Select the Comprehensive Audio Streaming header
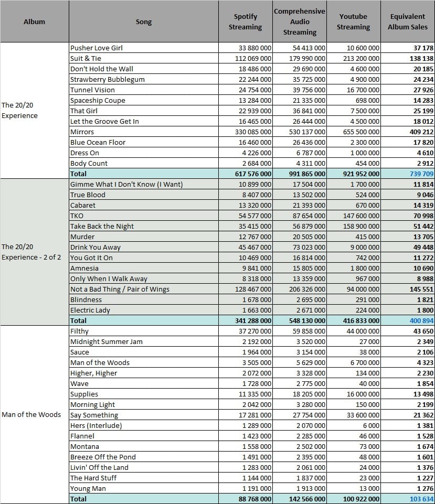This screenshot has height=504, width=435. (300, 21)
